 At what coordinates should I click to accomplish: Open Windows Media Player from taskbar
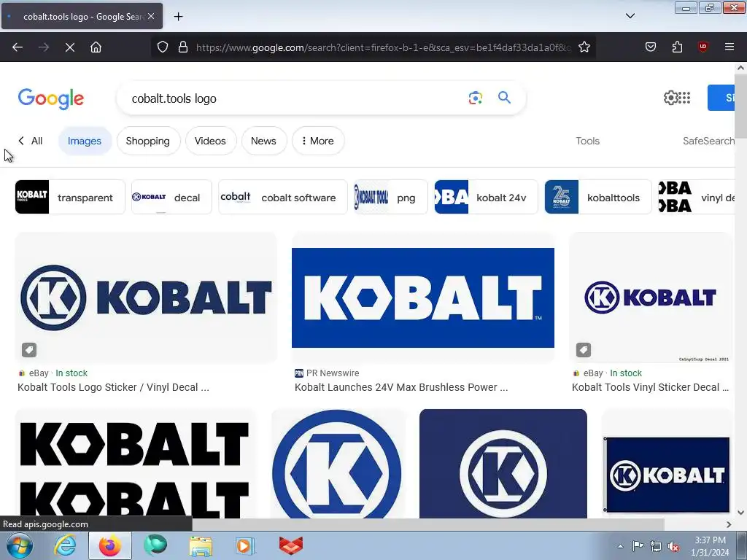tap(245, 545)
